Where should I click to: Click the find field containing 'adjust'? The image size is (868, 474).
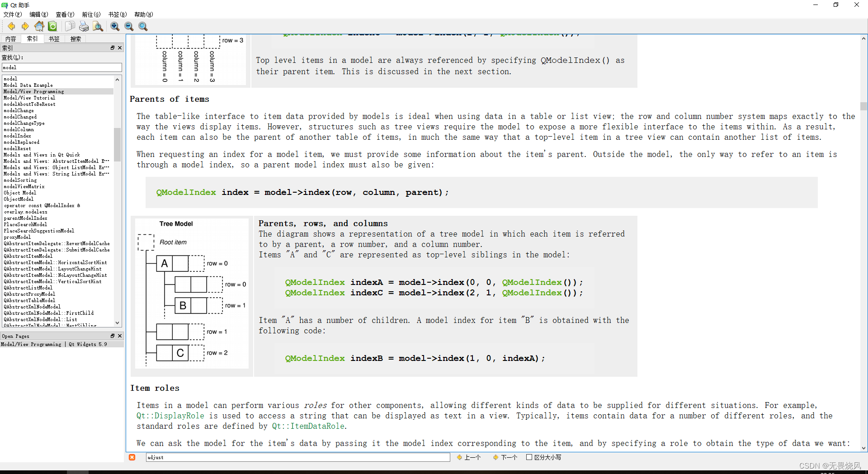298,457
